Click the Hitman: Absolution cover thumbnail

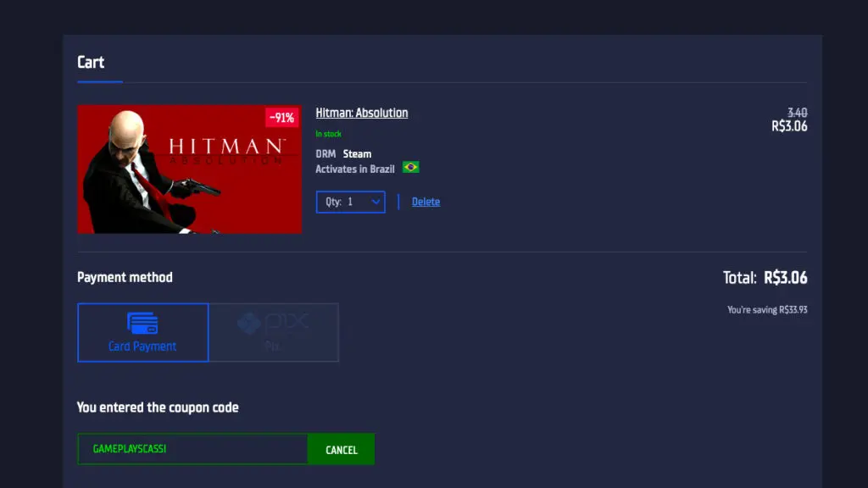(189, 169)
